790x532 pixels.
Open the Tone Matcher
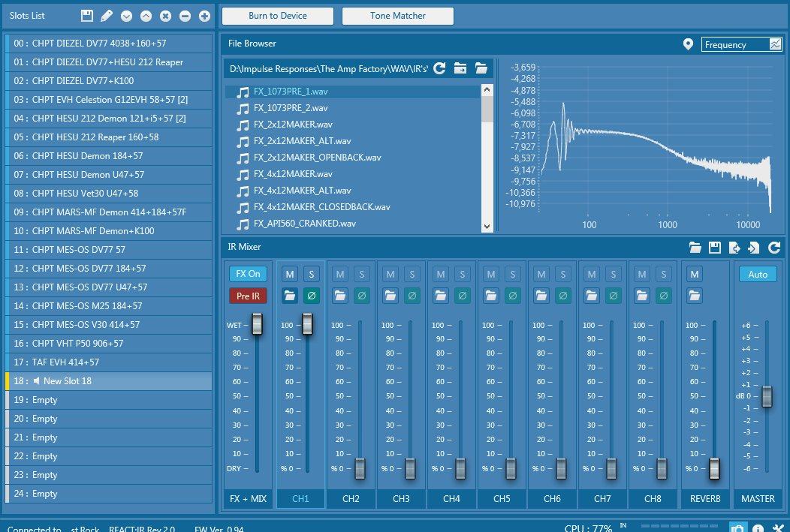pyautogui.click(x=397, y=16)
